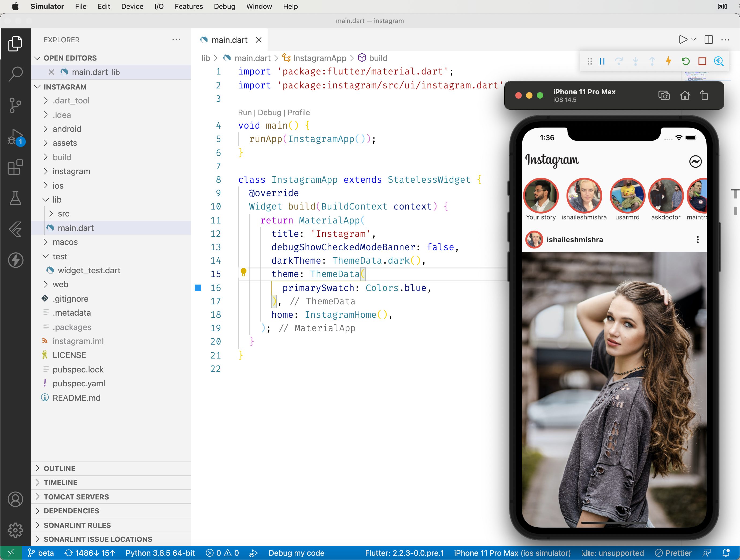This screenshot has height=560, width=740.
Task: Split the editor to the right
Action: tap(709, 40)
